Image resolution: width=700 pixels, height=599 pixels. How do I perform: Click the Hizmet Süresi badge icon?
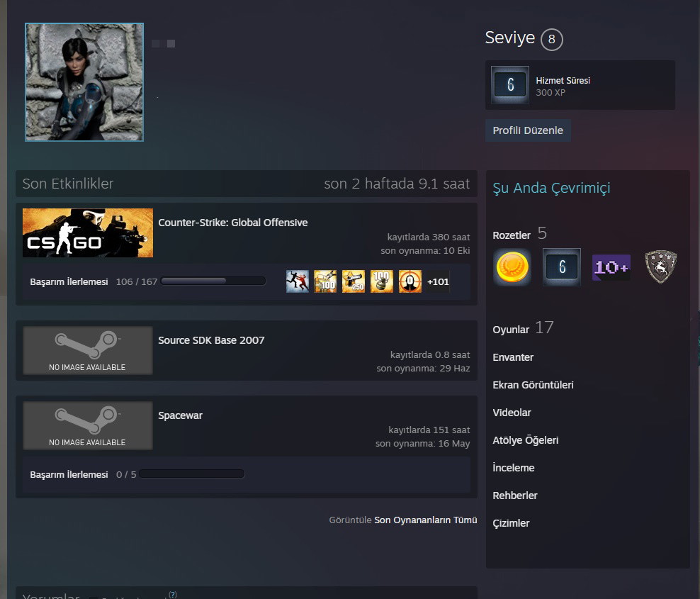510,85
